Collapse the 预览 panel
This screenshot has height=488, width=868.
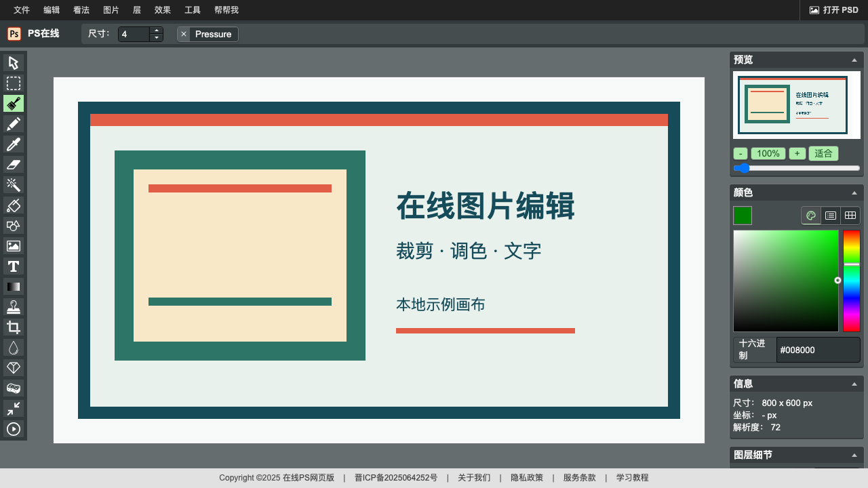854,60
